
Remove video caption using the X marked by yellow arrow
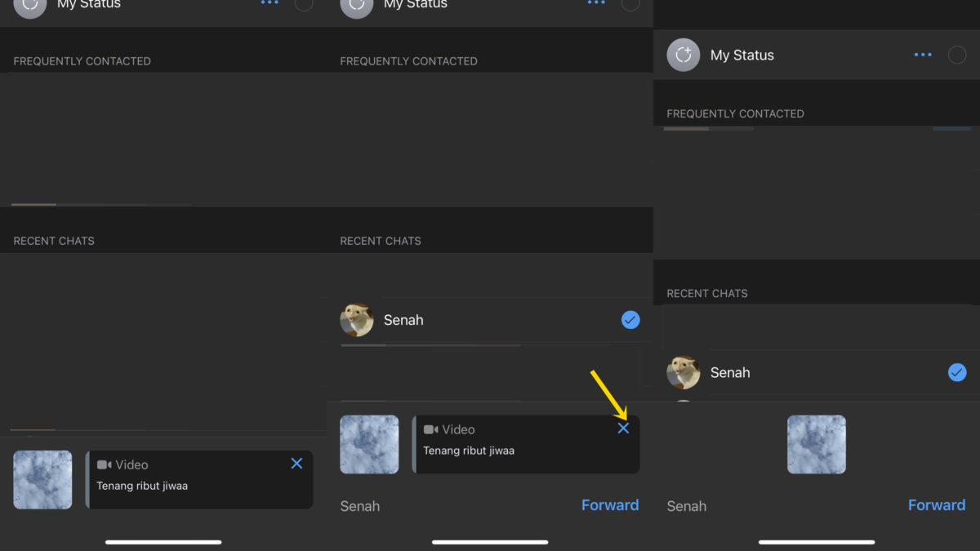click(x=623, y=429)
